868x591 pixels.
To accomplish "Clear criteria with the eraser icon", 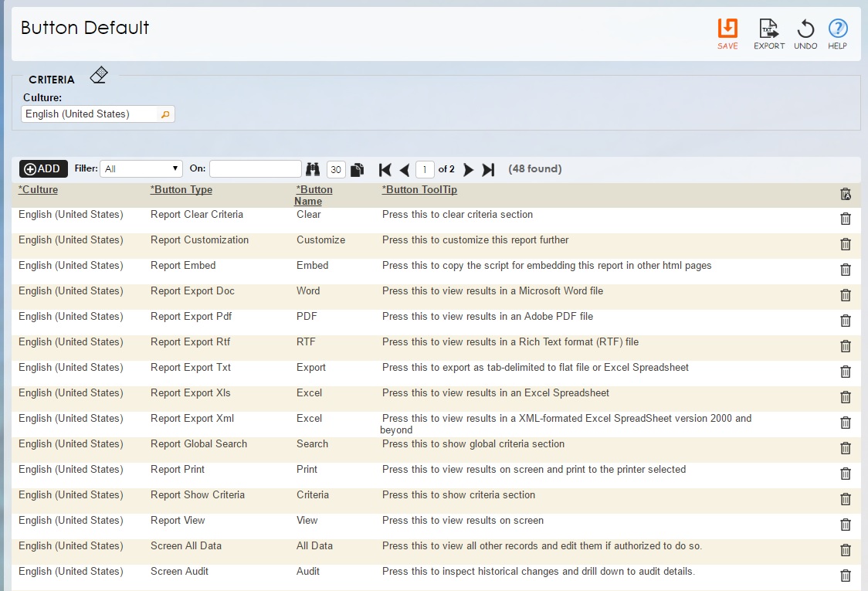I will point(99,75).
